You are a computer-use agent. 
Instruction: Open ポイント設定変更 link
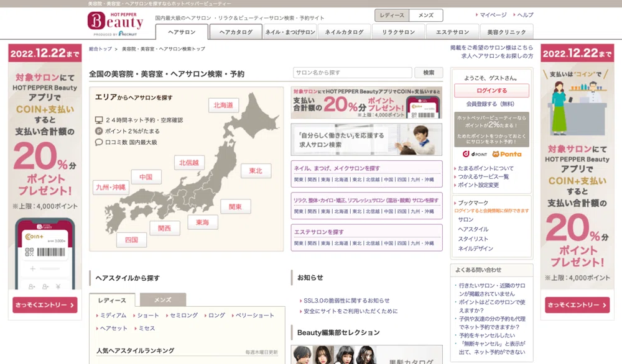point(478,185)
